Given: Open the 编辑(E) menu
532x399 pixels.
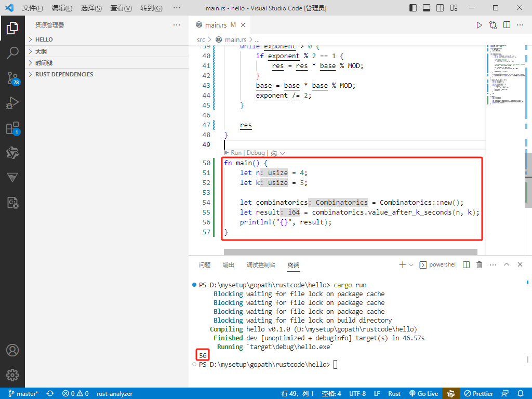Looking at the screenshot, I should [62, 8].
